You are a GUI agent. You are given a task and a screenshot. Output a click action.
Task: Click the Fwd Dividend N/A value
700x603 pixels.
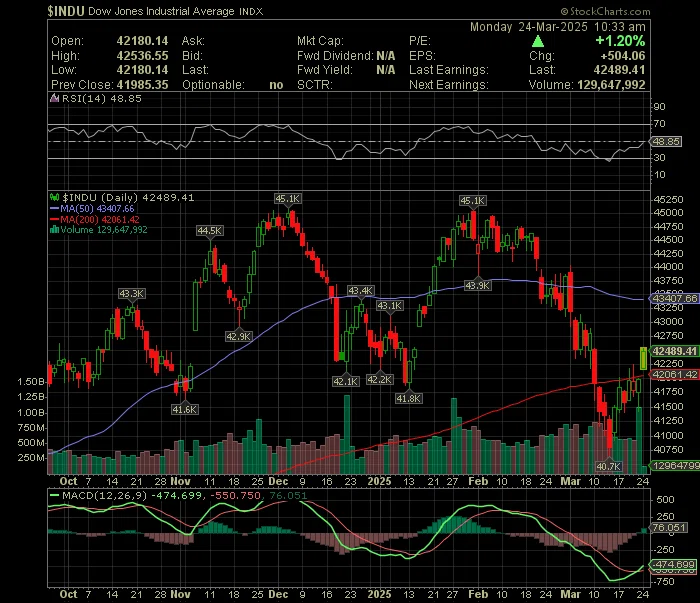pos(386,56)
